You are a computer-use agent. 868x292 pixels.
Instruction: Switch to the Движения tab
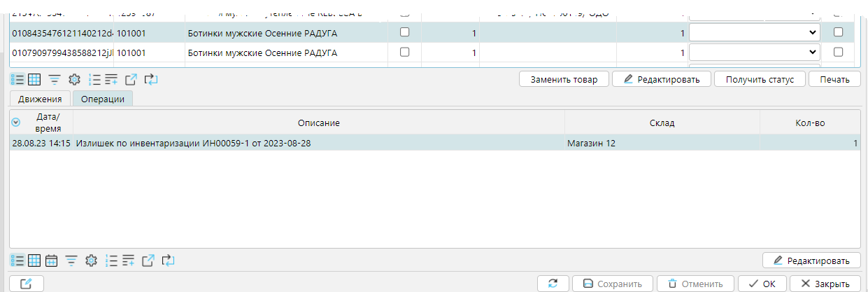pos(40,99)
